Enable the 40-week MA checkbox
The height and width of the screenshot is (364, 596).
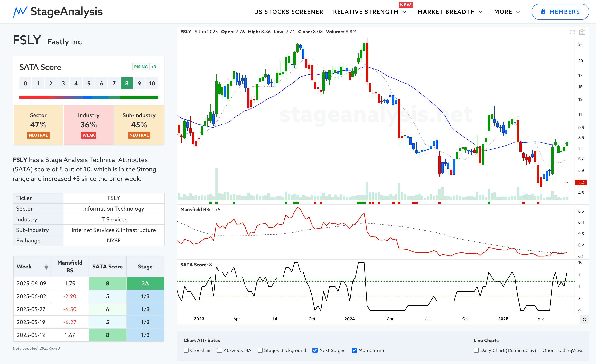(220, 350)
